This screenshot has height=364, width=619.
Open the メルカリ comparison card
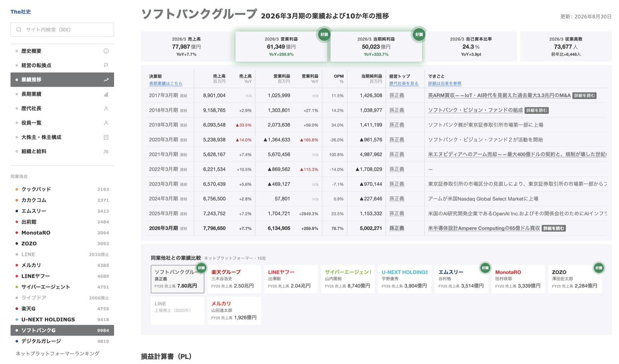click(234, 311)
